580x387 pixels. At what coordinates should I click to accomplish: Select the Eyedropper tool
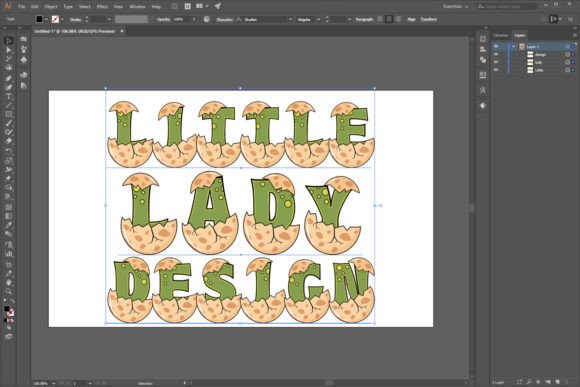tap(9, 225)
